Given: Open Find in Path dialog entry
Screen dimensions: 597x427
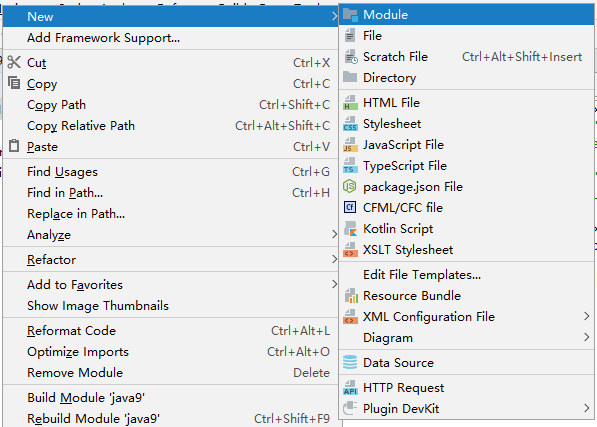Looking at the screenshot, I should pyautogui.click(x=170, y=193).
